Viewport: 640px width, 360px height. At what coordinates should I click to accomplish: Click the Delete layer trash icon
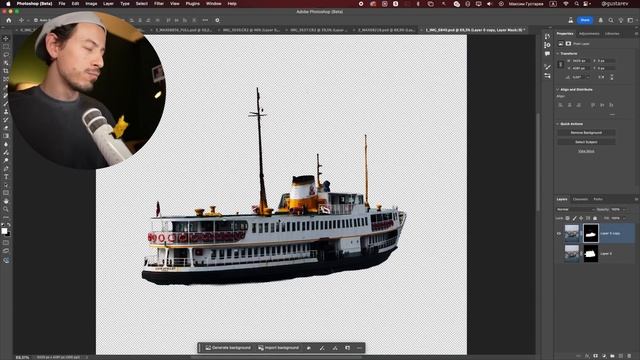pos(629,356)
